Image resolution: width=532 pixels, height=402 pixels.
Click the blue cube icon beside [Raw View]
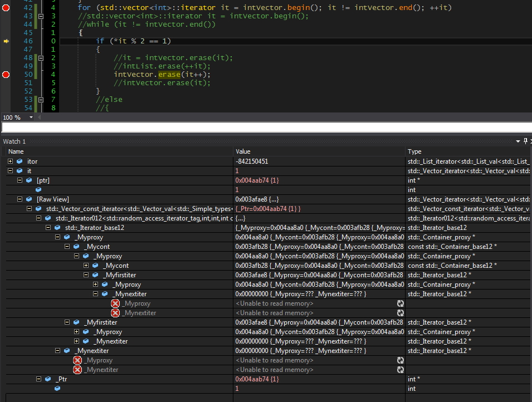pos(29,199)
